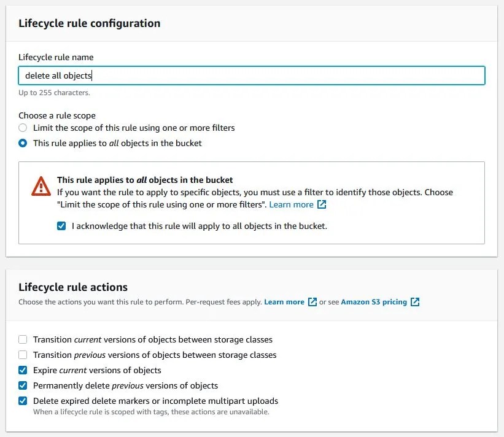
Task: Uncheck "Permanently delete previous versions of objects"
Action: 23,385
